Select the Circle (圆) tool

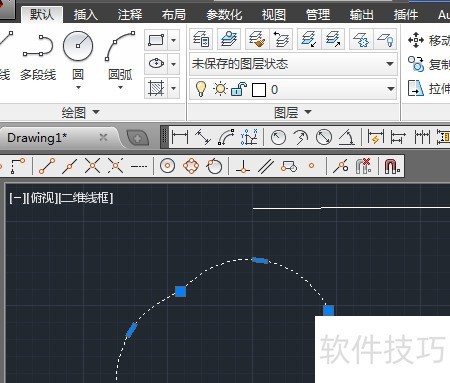click(78, 55)
